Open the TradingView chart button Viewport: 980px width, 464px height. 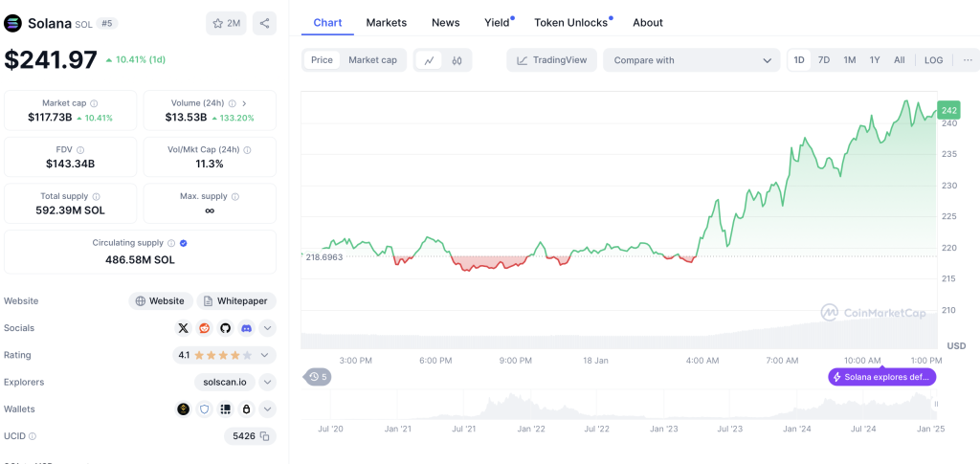[551, 60]
